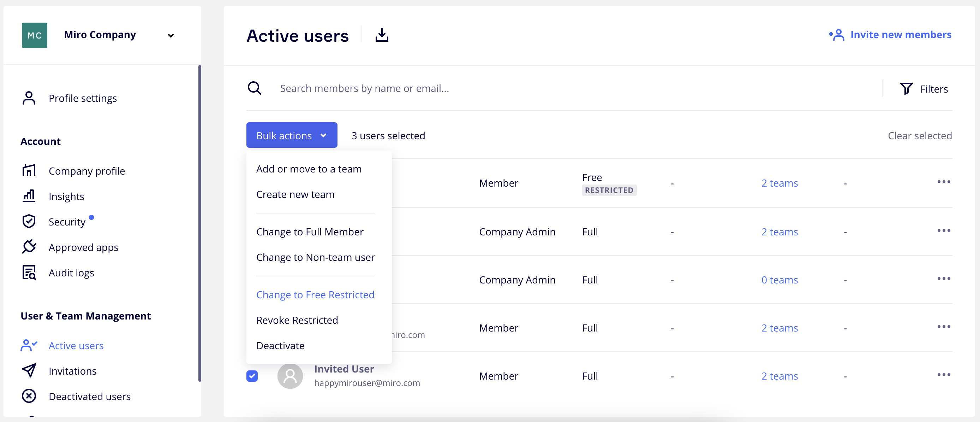Open more options for Invited User row
Viewport: 980px width, 422px height.
point(944,375)
